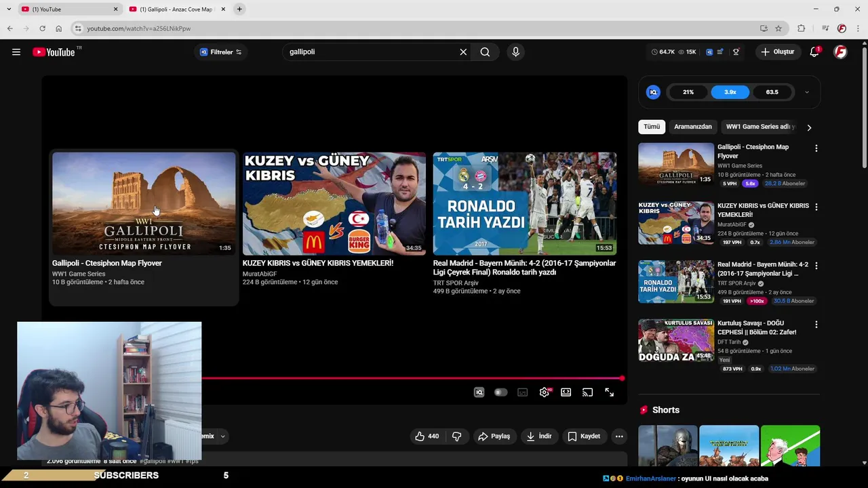Play Gallipoli Ctesiphon Map Flyover endscreen thumbnail

pos(144,203)
